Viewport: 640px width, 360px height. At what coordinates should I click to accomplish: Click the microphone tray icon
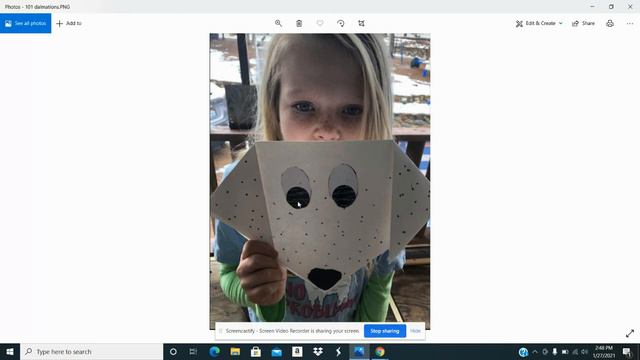555,351
